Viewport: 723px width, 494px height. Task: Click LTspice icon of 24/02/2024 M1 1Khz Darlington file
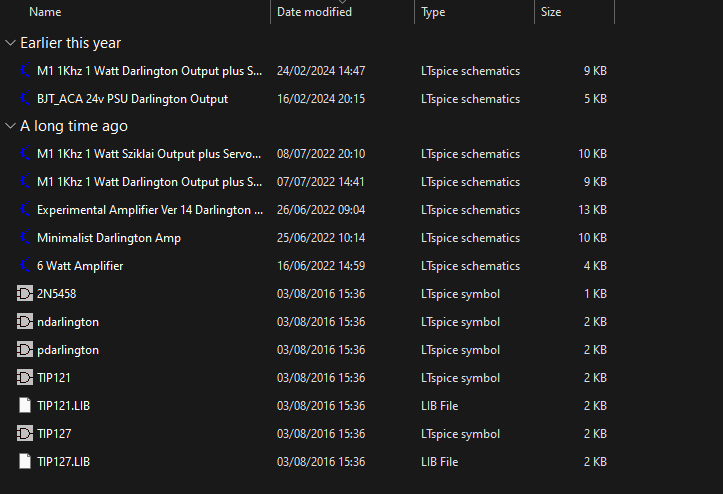pos(25,71)
